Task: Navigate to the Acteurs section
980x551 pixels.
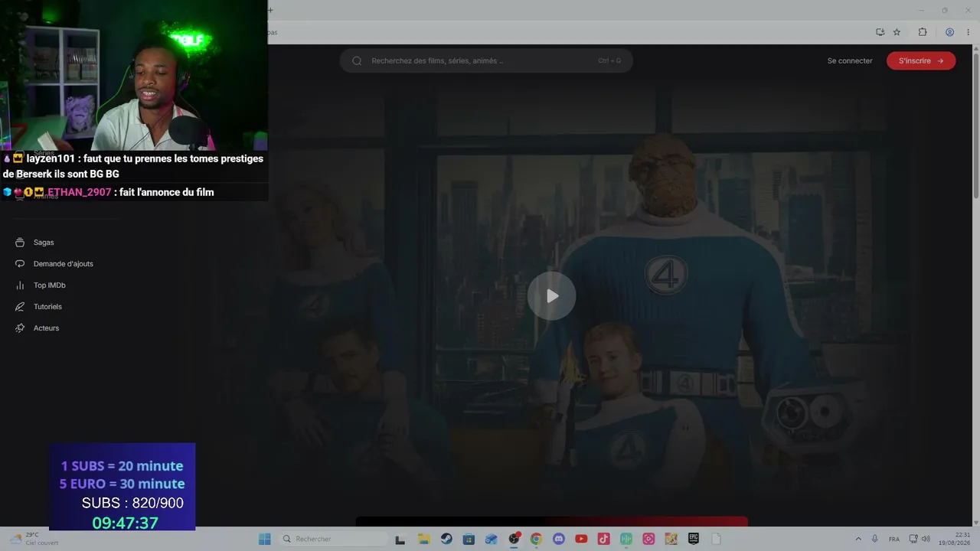Action: coord(46,328)
